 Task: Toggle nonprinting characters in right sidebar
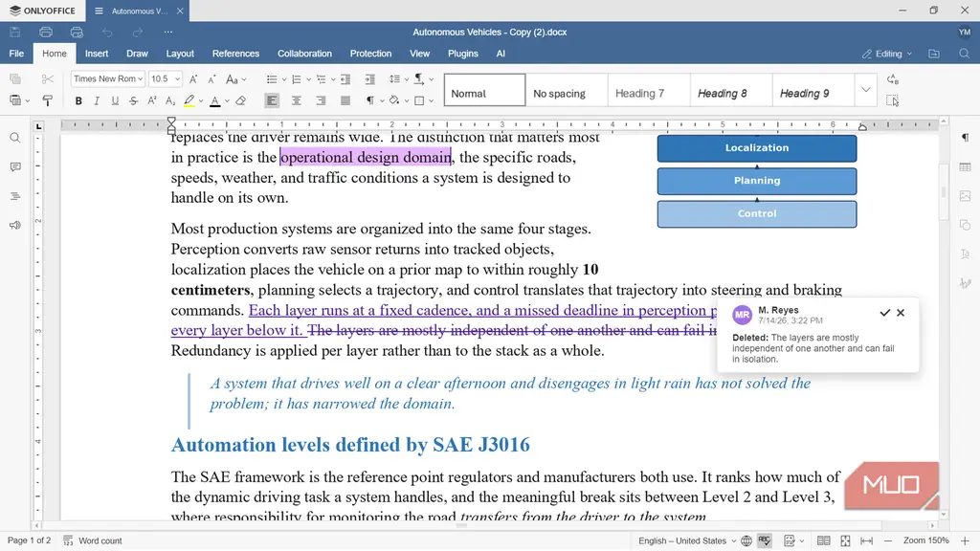click(965, 138)
